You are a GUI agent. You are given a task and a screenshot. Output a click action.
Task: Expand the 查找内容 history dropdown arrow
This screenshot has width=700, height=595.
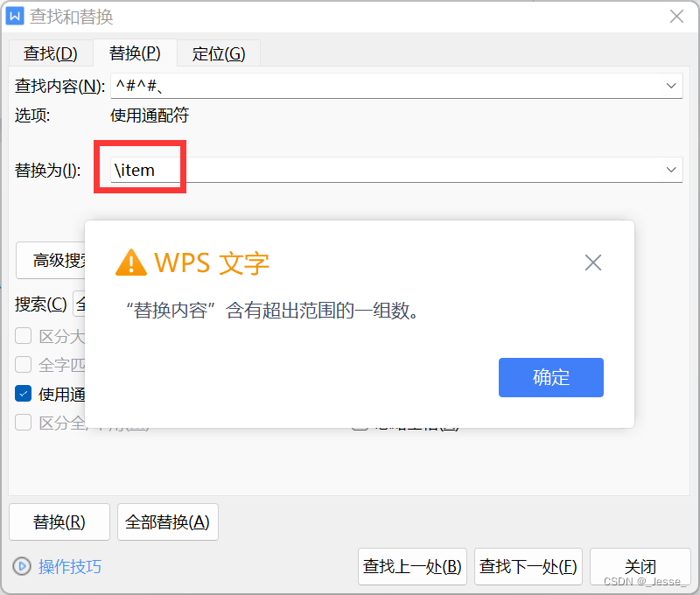tap(671, 86)
